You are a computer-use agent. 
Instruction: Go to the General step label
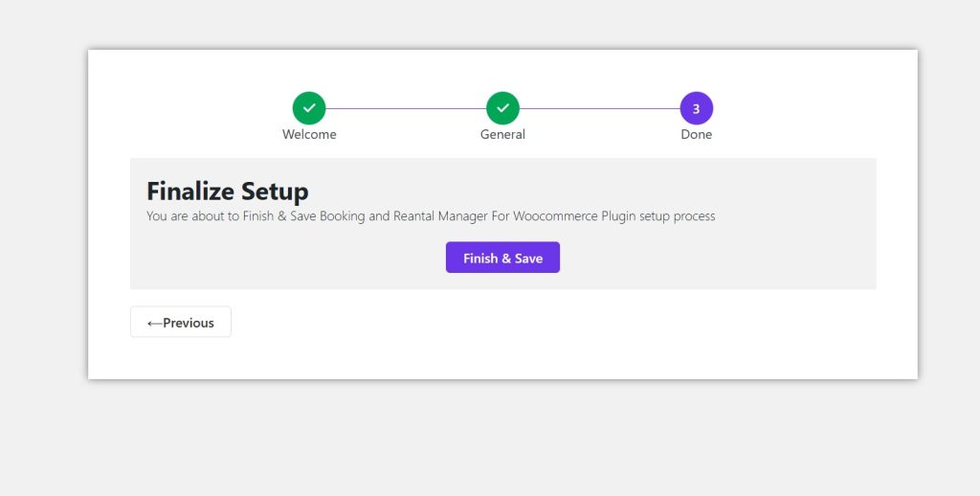(502, 135)
